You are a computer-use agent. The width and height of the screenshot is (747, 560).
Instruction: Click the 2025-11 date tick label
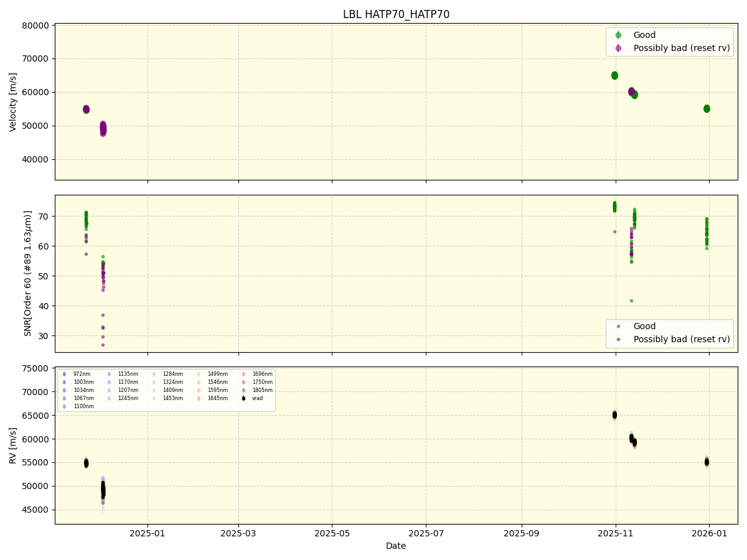tap(616, 533)
